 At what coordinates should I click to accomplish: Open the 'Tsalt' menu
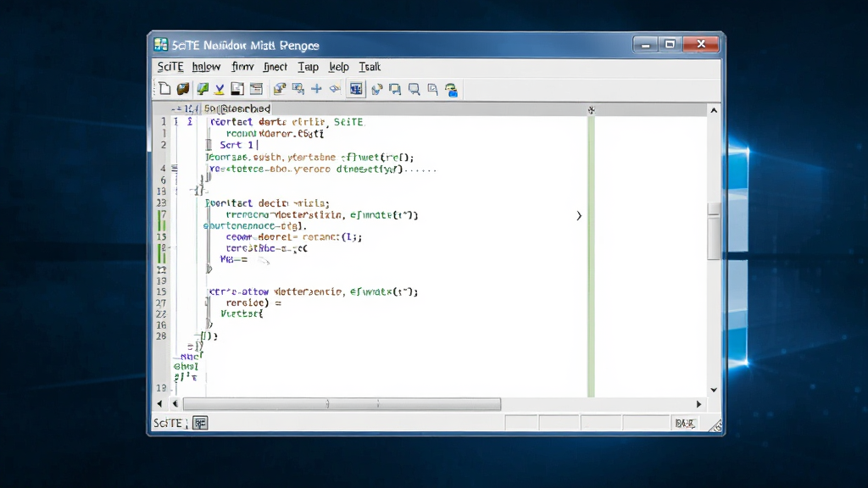coord(370,67)
